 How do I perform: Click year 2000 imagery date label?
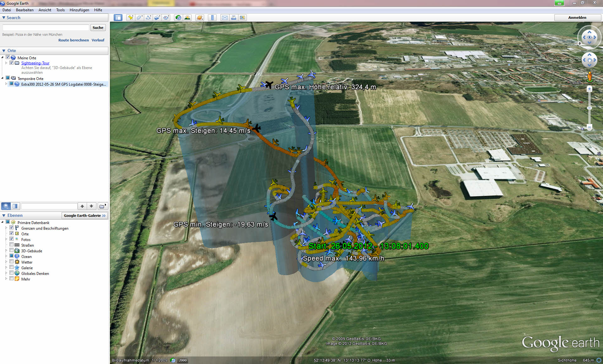pos(183,360)
